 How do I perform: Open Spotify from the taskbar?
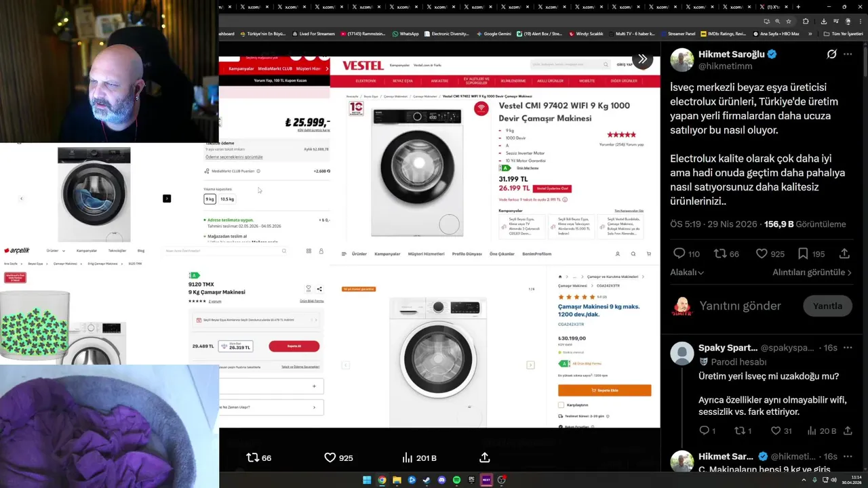pos(456,480)
